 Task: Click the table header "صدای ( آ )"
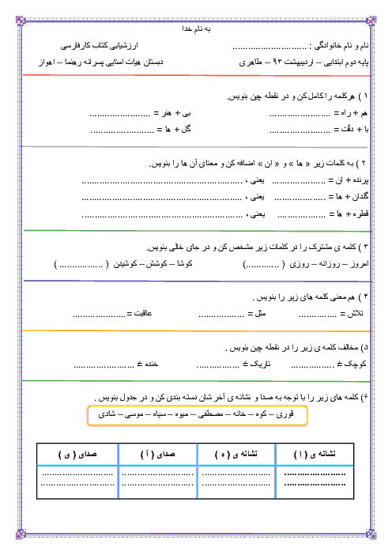pos(158,454)
